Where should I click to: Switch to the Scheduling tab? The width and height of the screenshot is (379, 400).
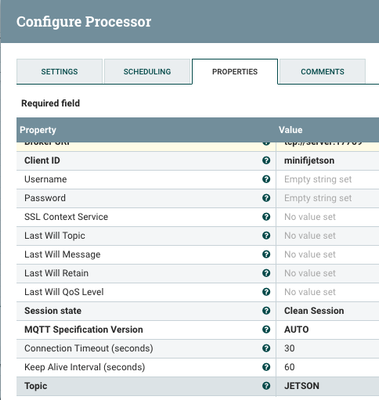pos(147,72)
